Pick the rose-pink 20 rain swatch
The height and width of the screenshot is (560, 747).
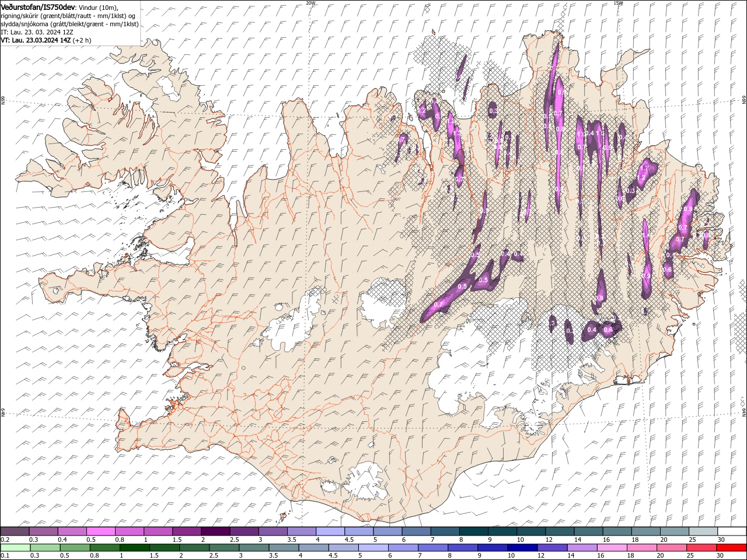[x=671, y=548]
